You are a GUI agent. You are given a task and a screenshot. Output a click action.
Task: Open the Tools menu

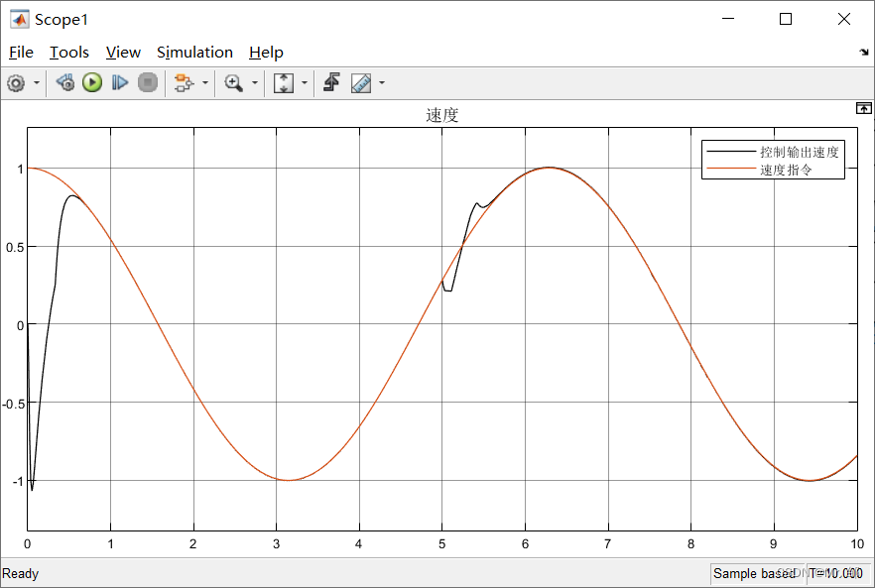tap(68, 52)
